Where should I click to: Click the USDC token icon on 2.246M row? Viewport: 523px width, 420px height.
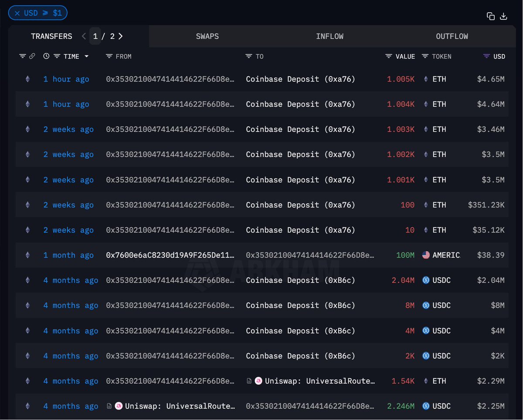click(x=426, y=406)
